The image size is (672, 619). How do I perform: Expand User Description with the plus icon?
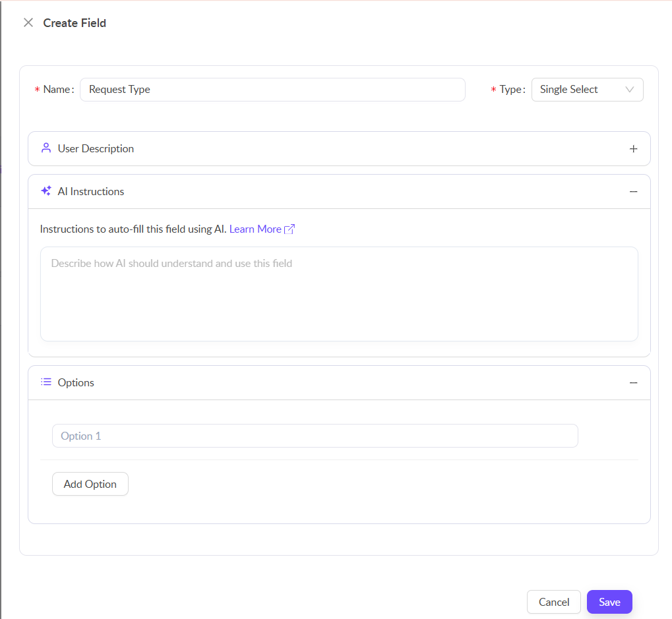coord(634,149)
